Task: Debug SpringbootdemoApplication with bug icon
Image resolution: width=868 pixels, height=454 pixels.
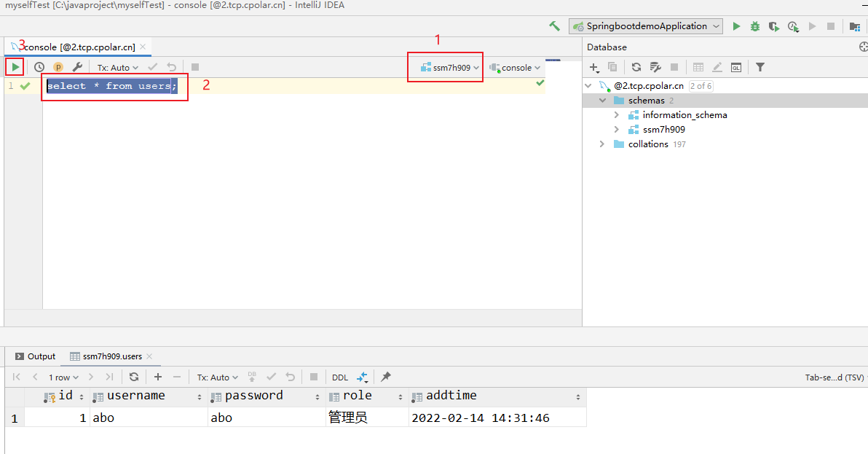Action: pyautogui.click(x=755, y=26)
